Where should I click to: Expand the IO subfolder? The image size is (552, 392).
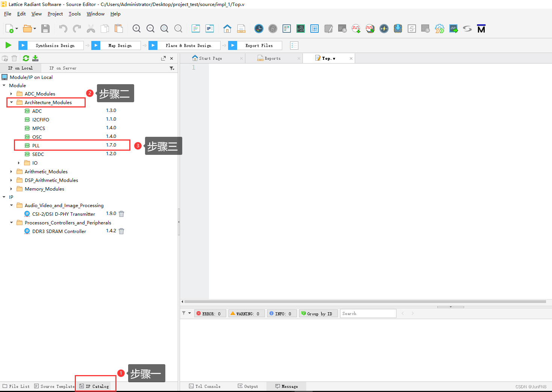[19, 163]
